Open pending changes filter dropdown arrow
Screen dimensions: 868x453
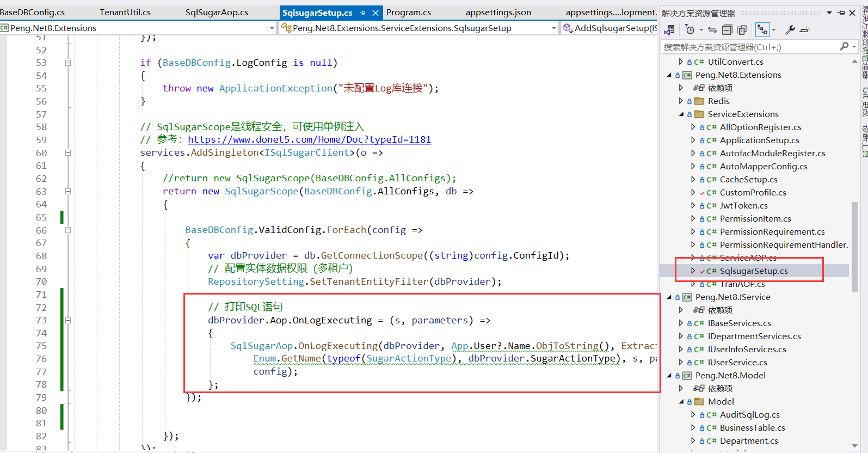(x=701, y=30)
